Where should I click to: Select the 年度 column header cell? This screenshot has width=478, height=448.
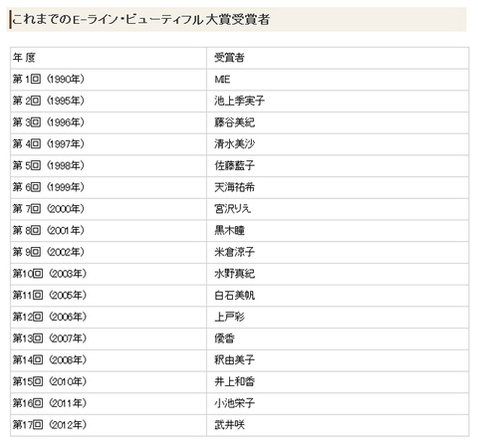(x=109, y=58)
